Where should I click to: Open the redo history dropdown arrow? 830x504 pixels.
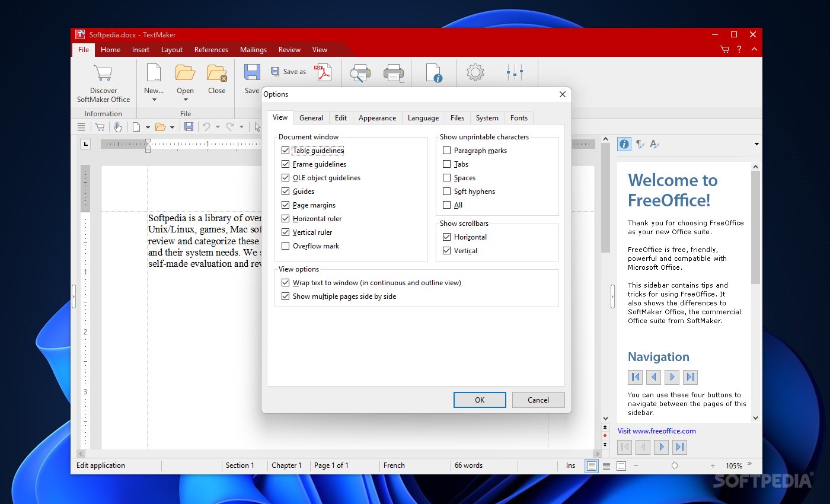(241, 127)
